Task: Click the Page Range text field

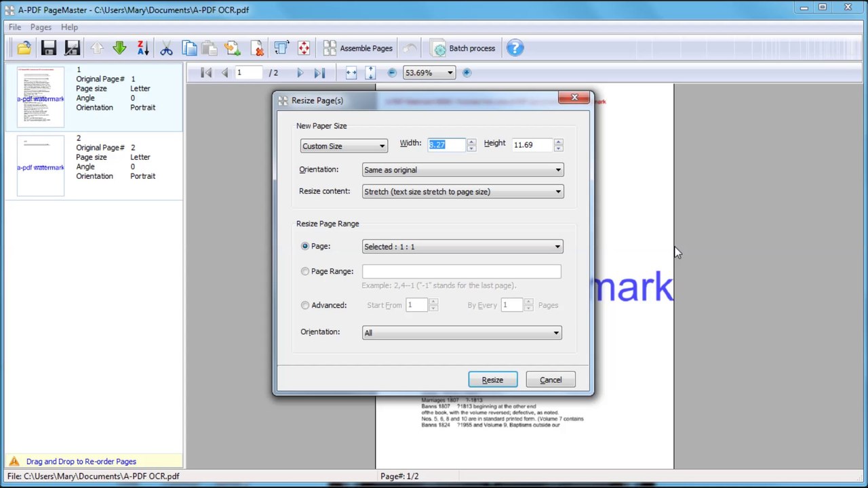Action: coord(461,271)
